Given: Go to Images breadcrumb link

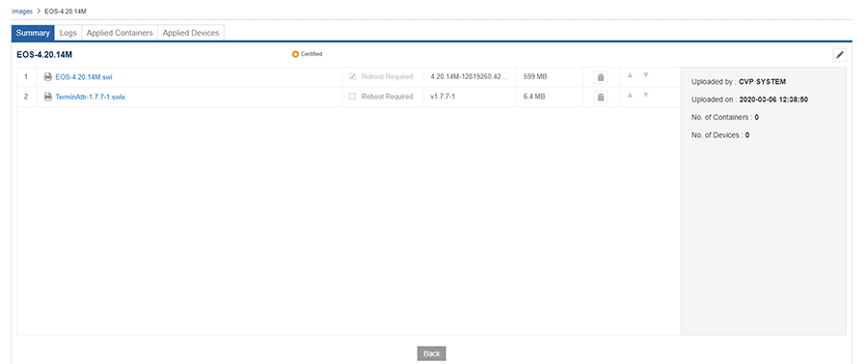Looking at the screenshot, I should [x=22, y=11].
